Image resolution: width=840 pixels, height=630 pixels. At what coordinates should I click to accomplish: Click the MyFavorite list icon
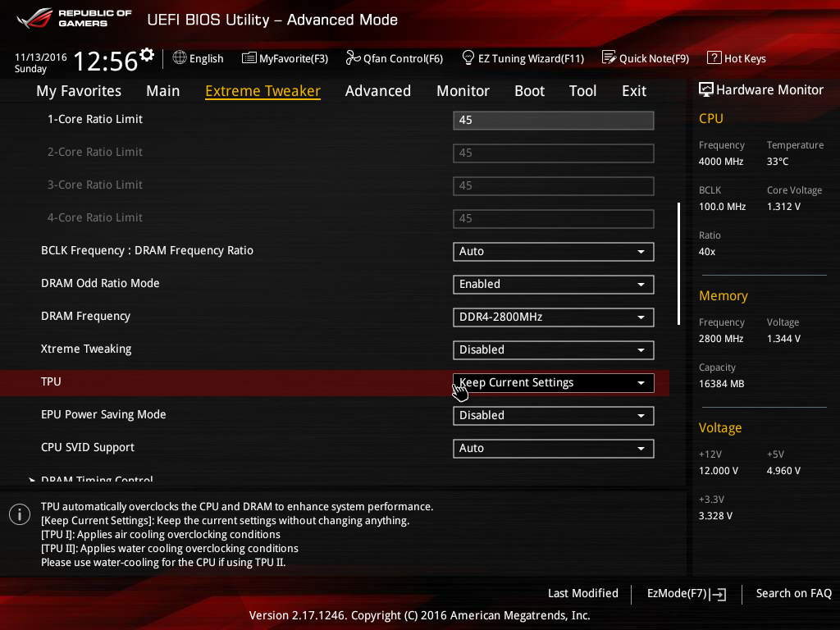[x=249, y=58]
